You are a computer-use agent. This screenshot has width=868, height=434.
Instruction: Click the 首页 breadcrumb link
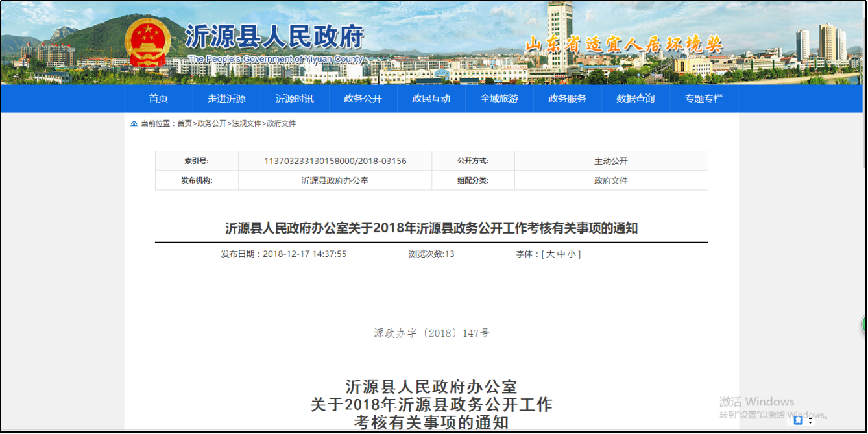coord(184,123)
